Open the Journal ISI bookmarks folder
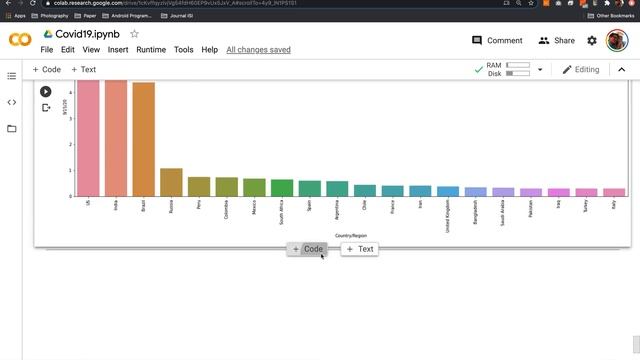 click(177, 16)
